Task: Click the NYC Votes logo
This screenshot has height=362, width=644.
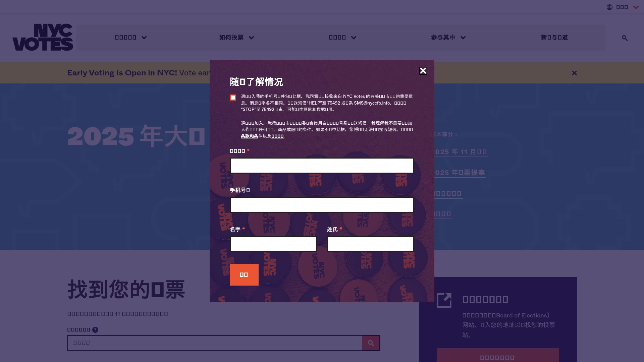Action: click(x=43, y=37)
